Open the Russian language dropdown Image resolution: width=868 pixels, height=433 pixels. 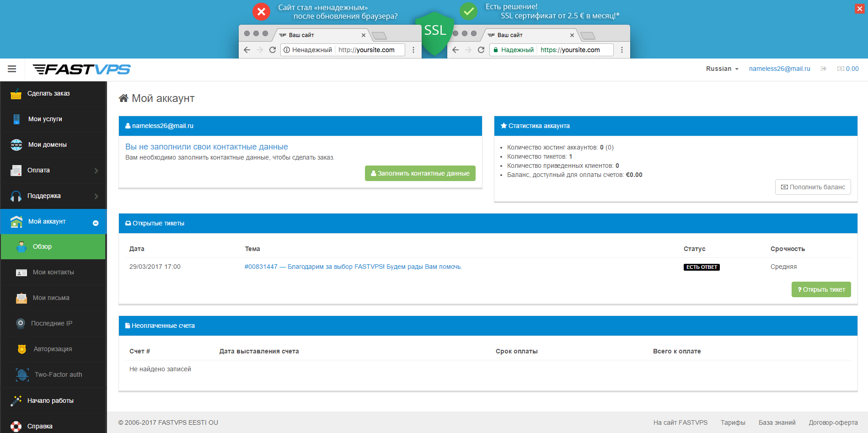pyautogui.click(x=722, y=69)
